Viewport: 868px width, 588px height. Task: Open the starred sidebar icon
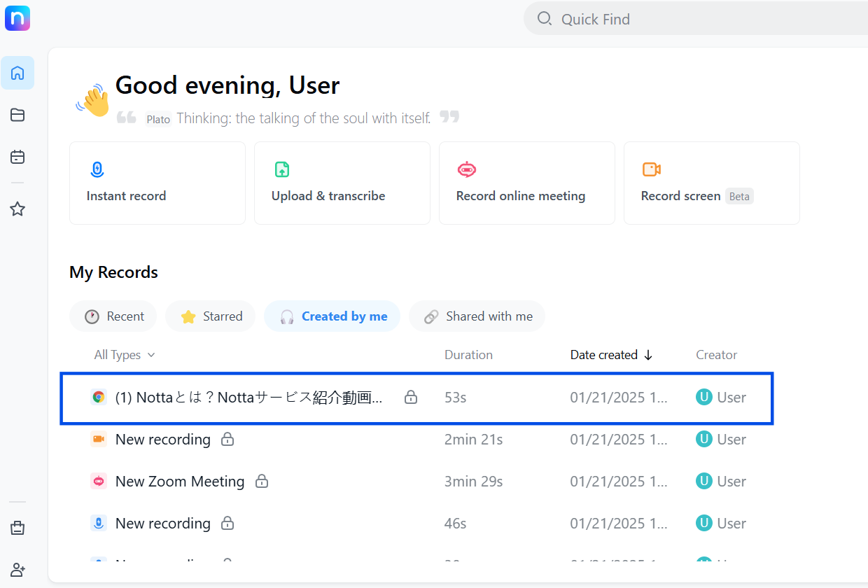coord(17,209)
